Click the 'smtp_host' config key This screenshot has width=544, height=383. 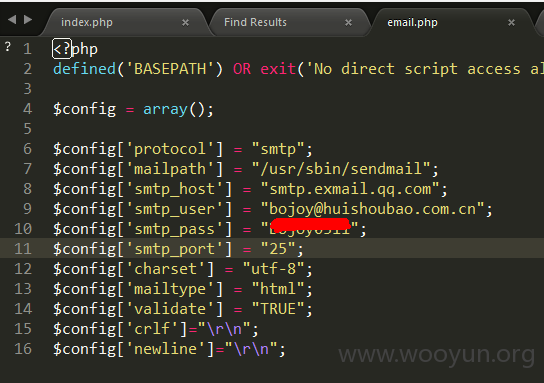pos(175,189)
